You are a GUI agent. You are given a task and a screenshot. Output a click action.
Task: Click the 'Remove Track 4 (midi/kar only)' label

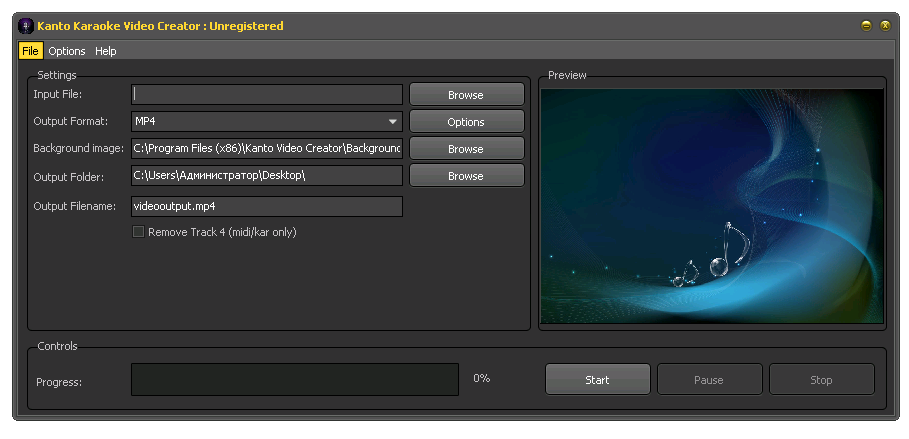click(222, 232)
